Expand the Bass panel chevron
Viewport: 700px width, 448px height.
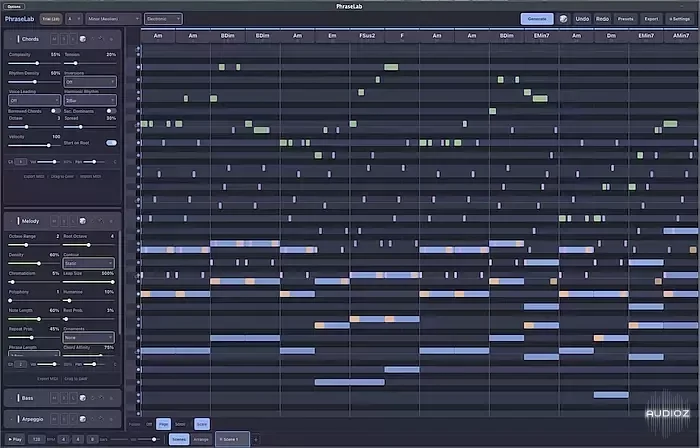pyautogui.click(x=11, y=398)
